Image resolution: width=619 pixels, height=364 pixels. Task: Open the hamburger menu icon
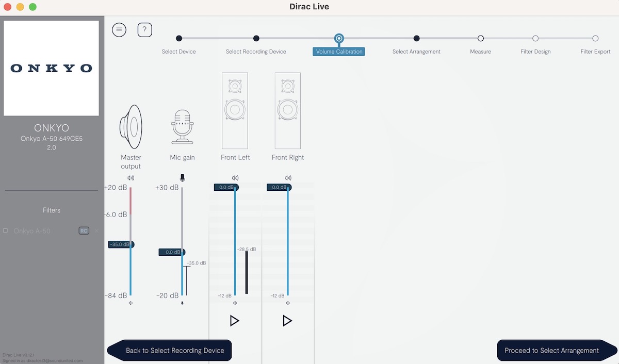click(119, 30)
